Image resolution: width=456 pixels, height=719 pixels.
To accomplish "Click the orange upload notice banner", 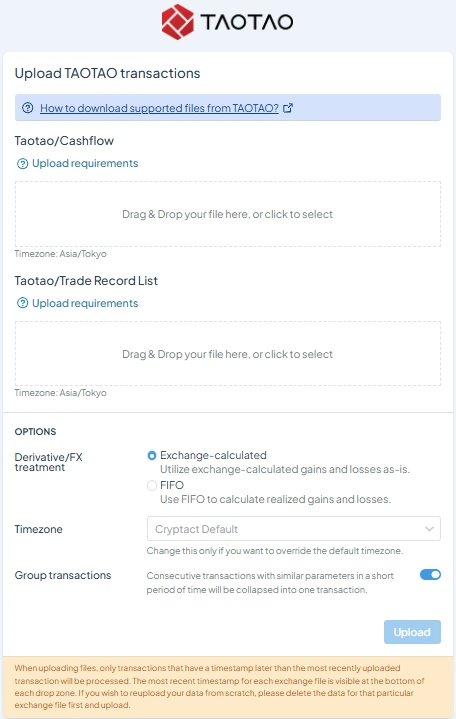I will click(x=228, y=686).
